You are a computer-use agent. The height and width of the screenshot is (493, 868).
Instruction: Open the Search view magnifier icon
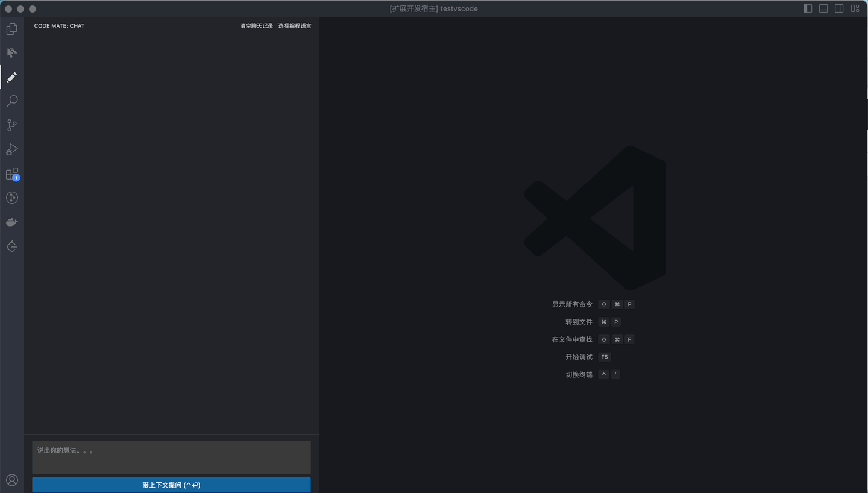[12, 101]
